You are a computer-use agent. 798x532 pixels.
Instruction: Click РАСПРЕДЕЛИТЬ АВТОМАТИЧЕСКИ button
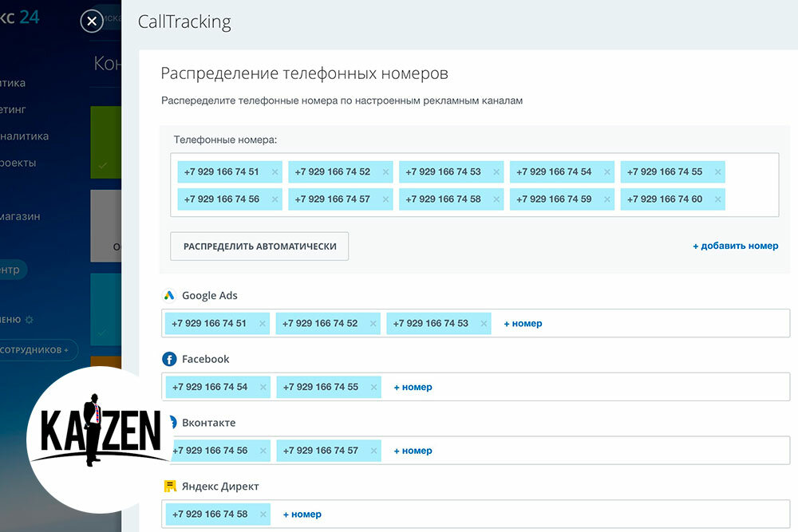[259, 246]
